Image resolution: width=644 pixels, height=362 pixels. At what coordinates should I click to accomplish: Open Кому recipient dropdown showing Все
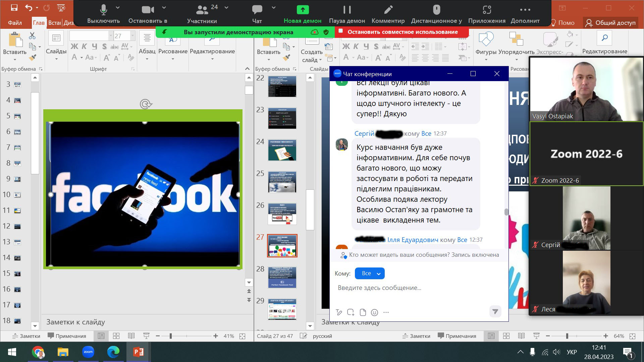coord(370,274)
